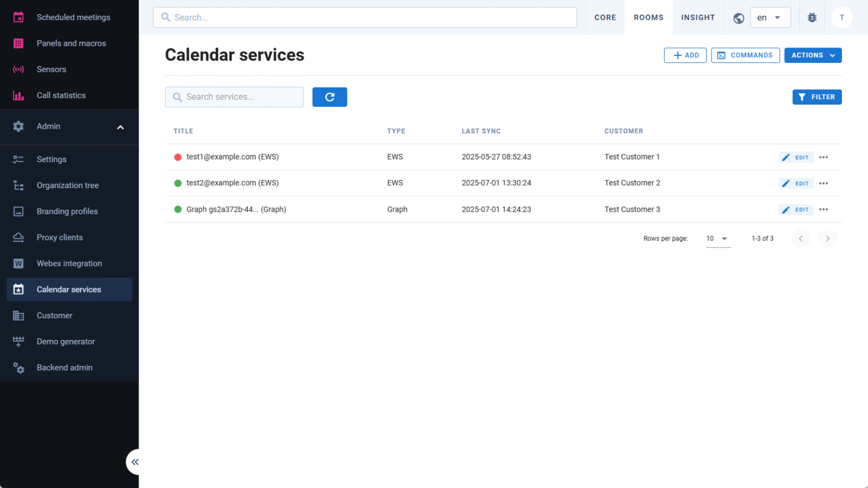Focus the top global Search field
868x488 pixels.
(x=365, y=18)
